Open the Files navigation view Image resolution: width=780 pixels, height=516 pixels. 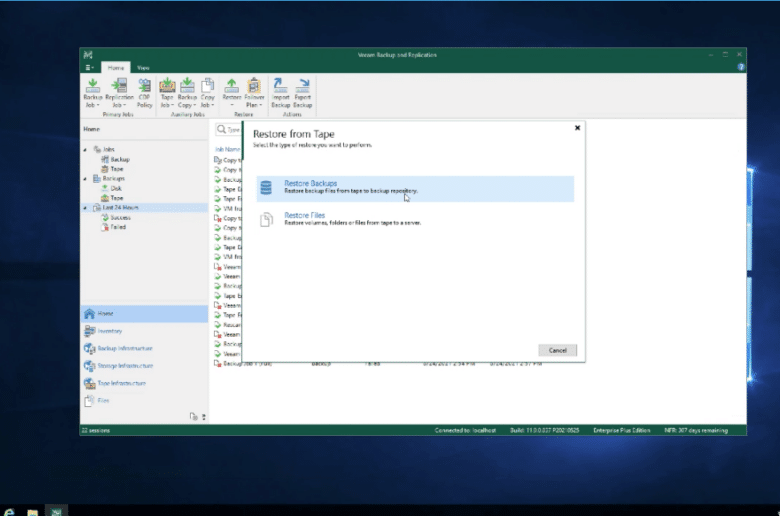pos(144,401)
